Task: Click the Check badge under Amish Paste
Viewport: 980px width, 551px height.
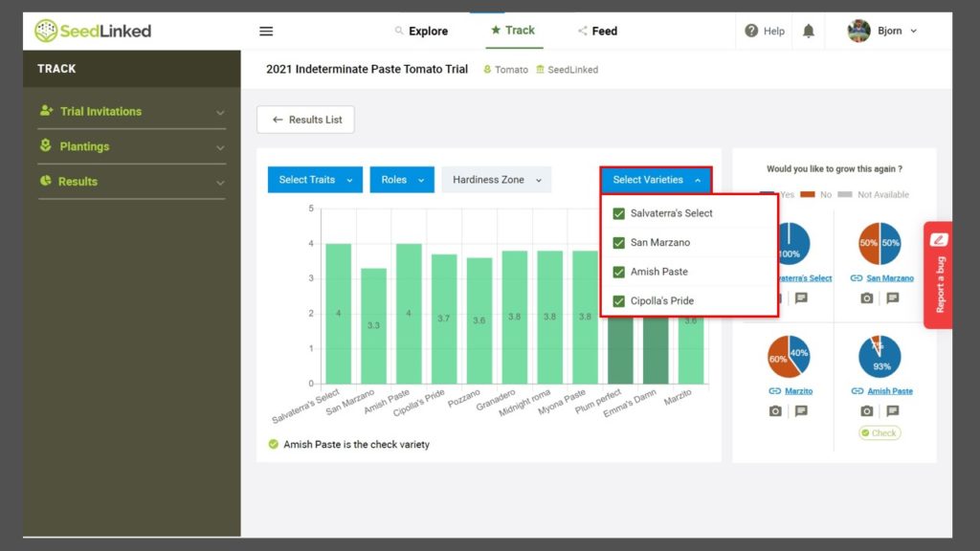Action: [x=880, y=433]
